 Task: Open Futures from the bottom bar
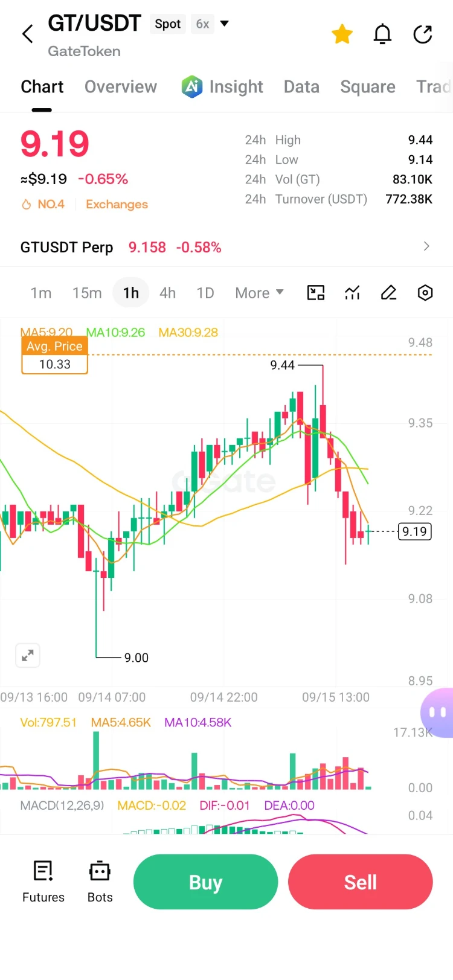[x=43, y=882]
